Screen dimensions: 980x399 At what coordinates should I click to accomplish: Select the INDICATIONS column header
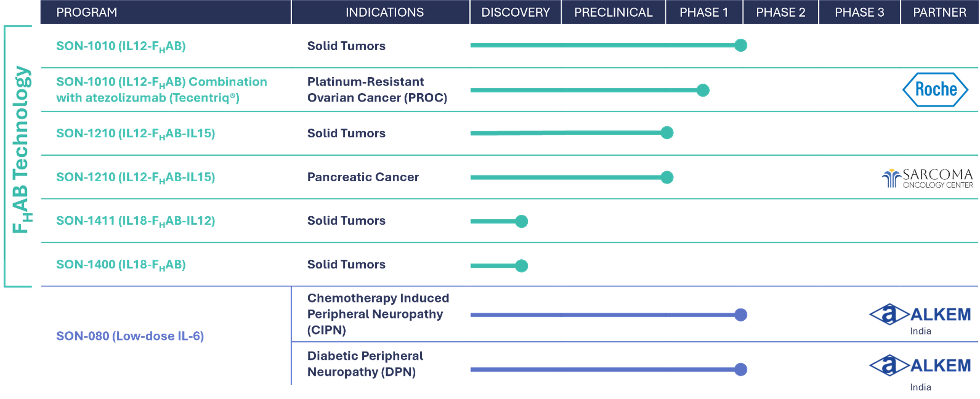(384, 12)
